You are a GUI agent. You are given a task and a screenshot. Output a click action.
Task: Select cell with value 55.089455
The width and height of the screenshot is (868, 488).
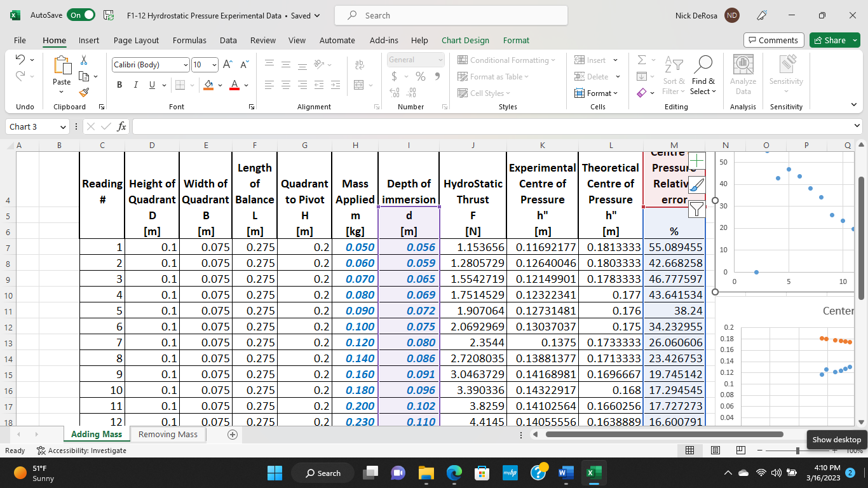pyautogui.click(x=674, y=247)
